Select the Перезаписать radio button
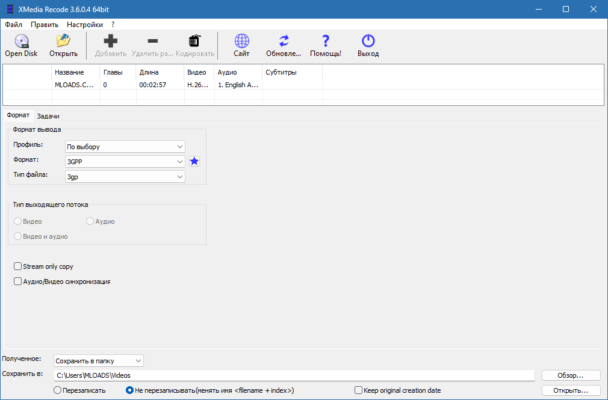Image resolution: width=608 pixels, height=400 pixels. tap(57, 390)
